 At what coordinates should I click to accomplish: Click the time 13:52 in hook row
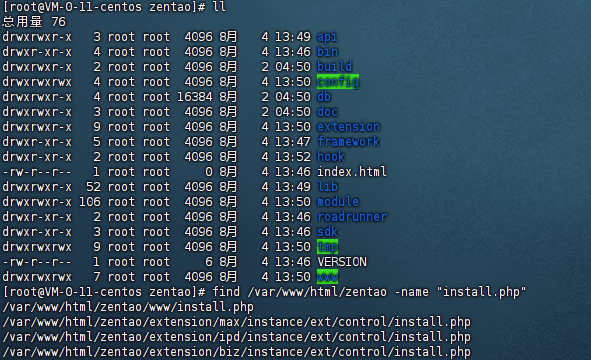click(292, 157)
